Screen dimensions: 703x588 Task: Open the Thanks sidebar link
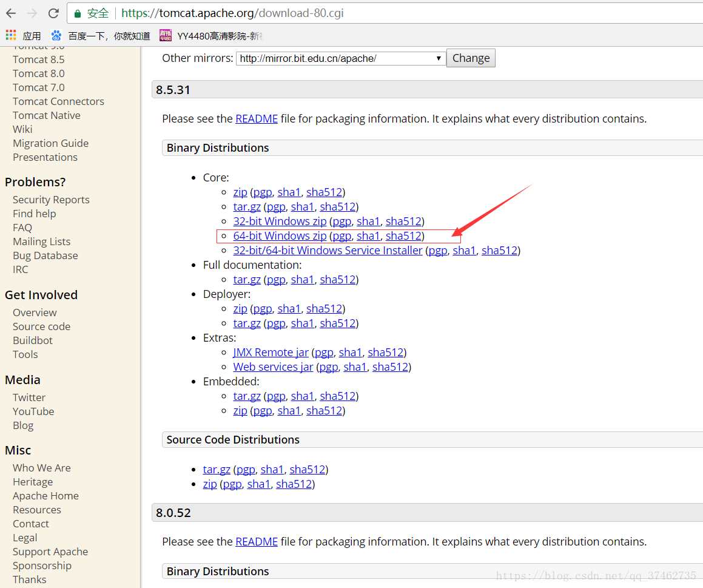click(x=30, y=579)
